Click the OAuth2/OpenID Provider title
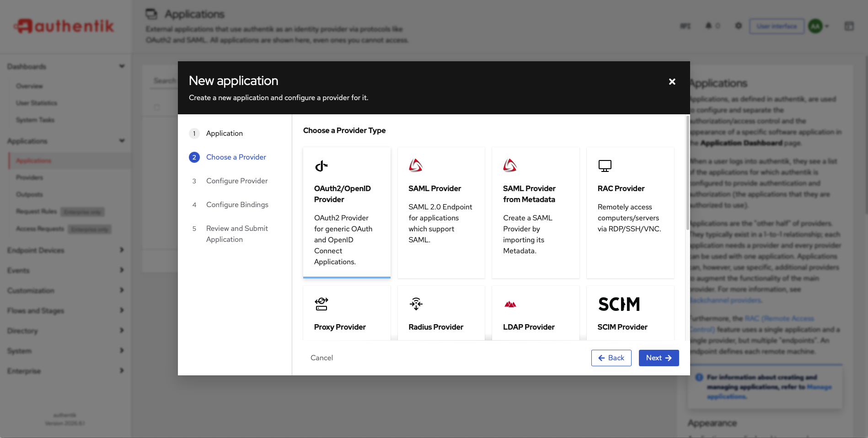The height and width of the screenshot is (438, 868). [x=342, y=194]
